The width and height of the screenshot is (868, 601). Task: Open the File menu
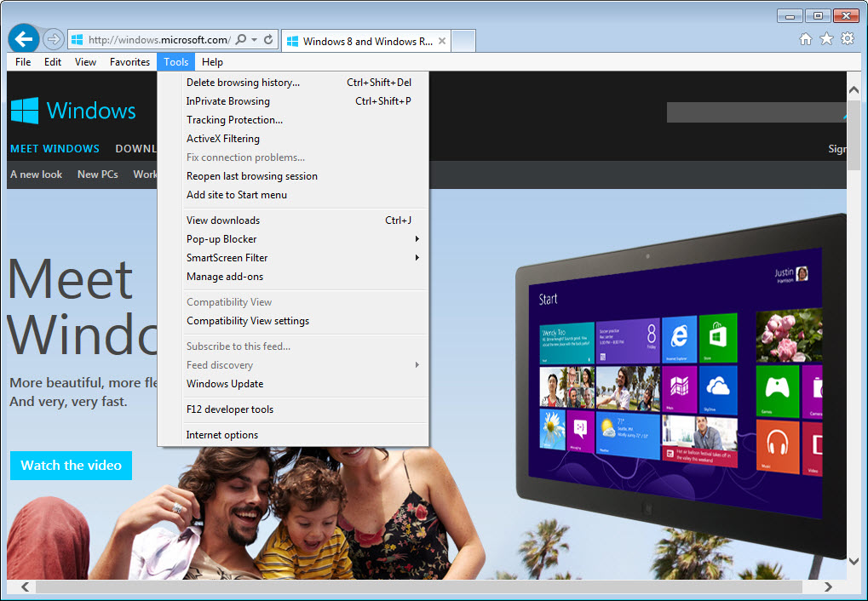23,62
